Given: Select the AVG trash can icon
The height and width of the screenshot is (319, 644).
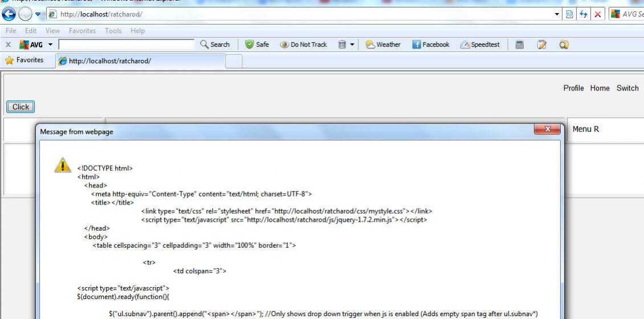Looking at the screenshot, I should point(342,44).
